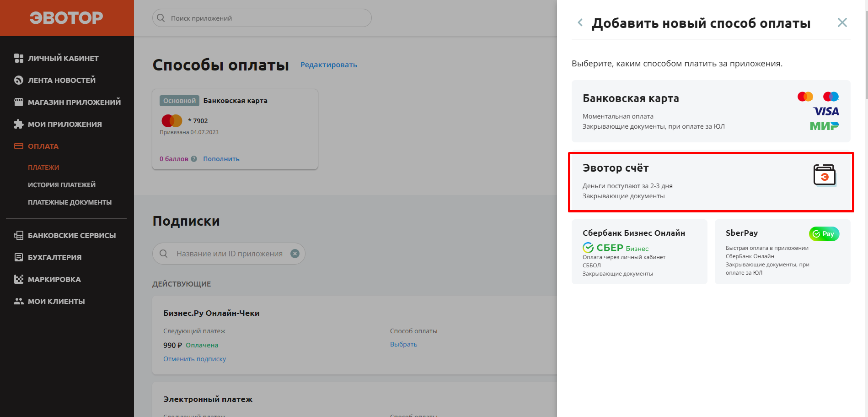This screenshot has width=868, height=417.
Task: Click the Бухгалтерия icon
Action: tap(19, 257)
